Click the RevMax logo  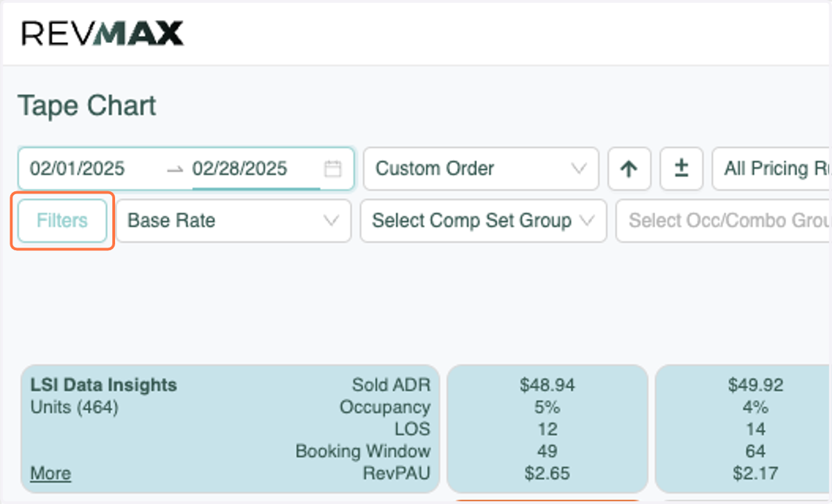pyautogui.click(x=103, y=33)
